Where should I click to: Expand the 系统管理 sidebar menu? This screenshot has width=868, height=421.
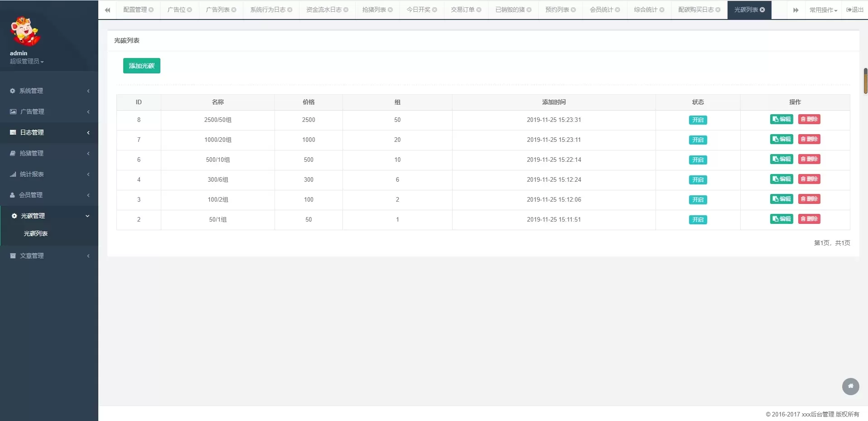pos(49,91)
